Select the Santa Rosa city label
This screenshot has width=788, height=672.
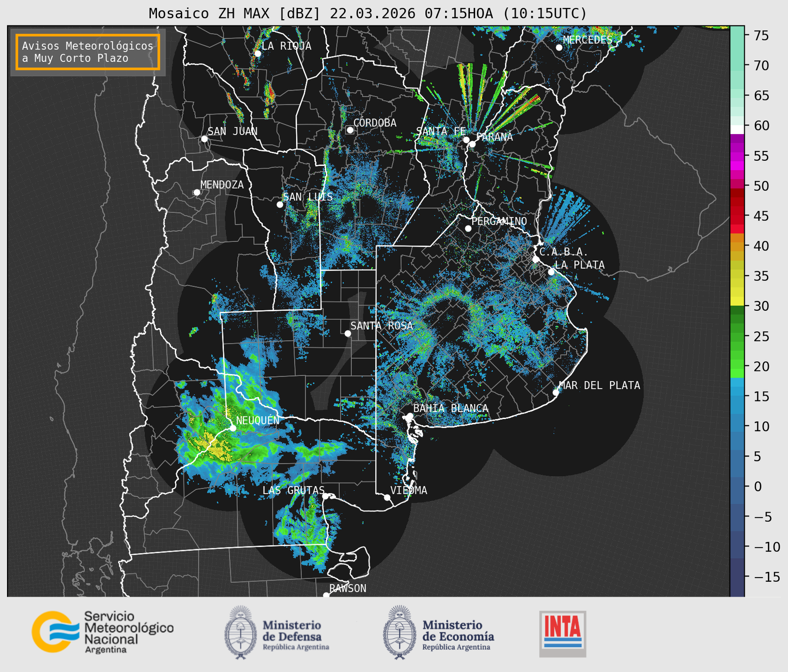tap(382, 326)
